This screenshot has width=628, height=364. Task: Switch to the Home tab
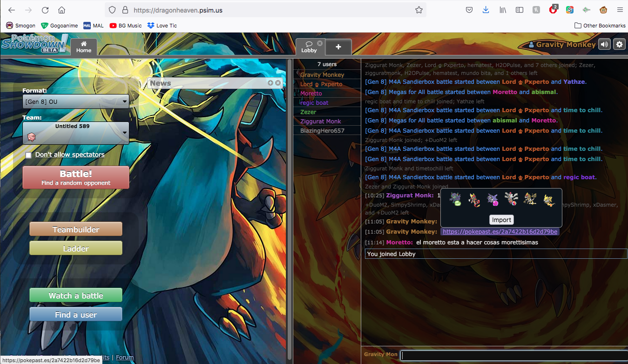point(84,47)
